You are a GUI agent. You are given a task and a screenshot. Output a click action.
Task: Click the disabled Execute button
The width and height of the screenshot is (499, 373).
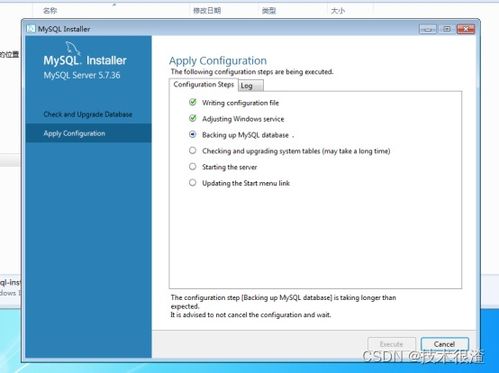coord(392,344)
